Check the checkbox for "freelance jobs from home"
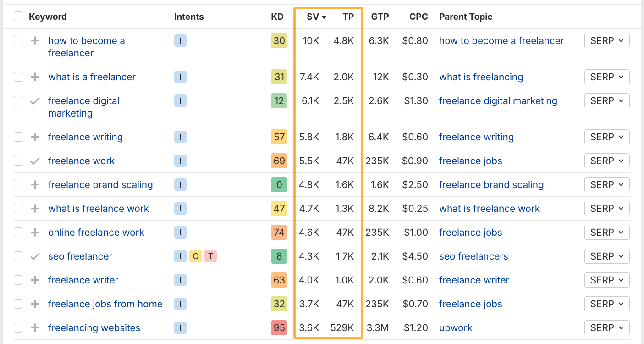 [x=18, y=304]
